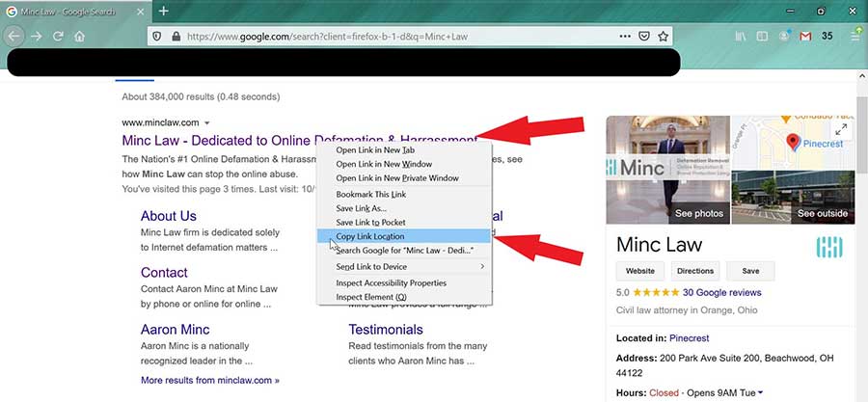Open the About Us sitelink
This screenshot has width=868, height=402.
168,216
